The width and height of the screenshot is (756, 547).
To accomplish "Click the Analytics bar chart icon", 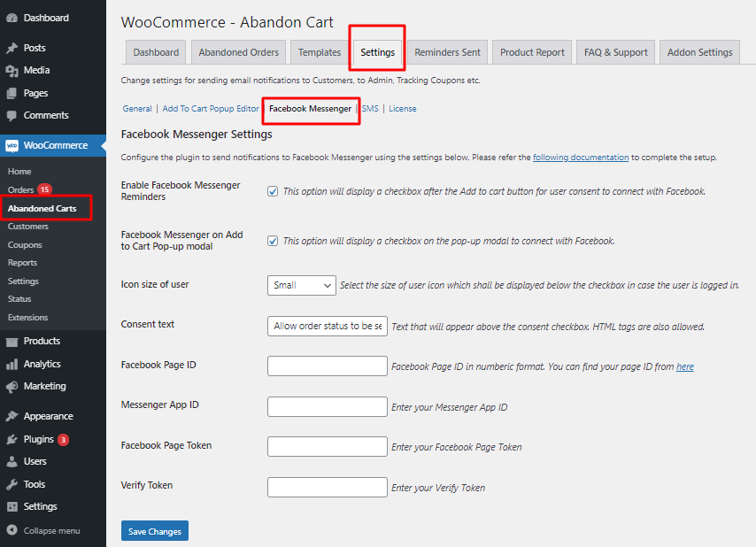I will 12,365.
